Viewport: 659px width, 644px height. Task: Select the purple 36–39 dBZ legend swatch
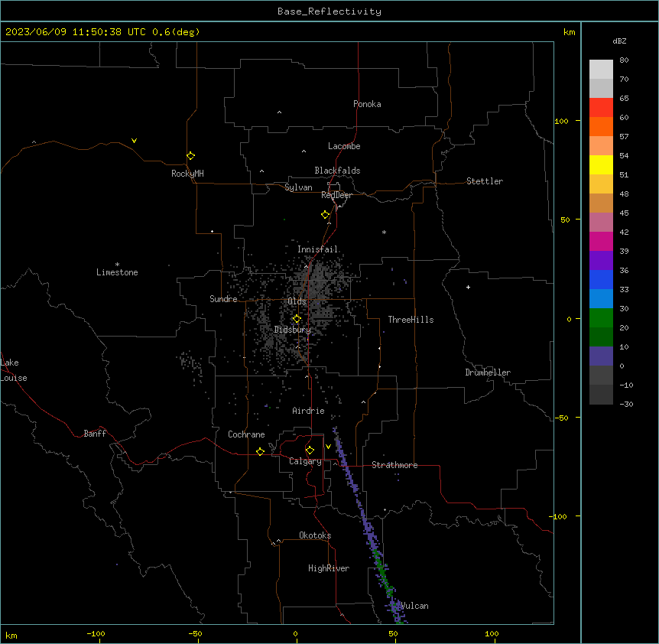pyautogui.click(x=601, y=261)
